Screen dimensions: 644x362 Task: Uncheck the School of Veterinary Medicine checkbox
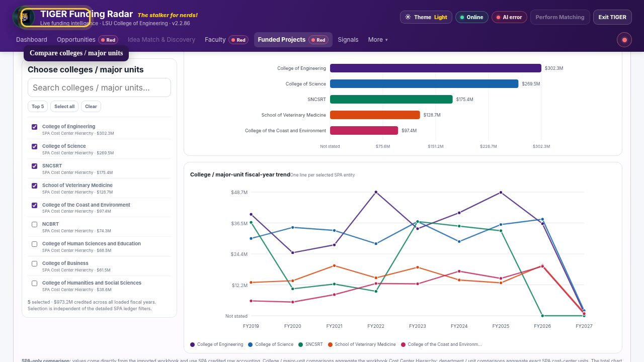pyautogui.click(x=35, y=186)
